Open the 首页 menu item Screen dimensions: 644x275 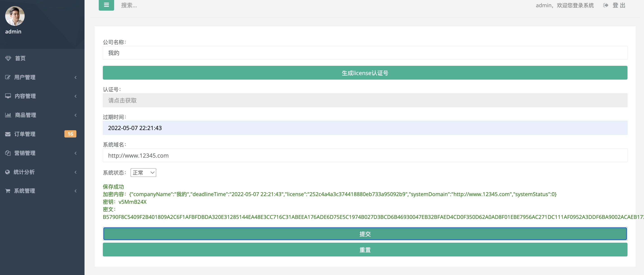pos(20,58)
